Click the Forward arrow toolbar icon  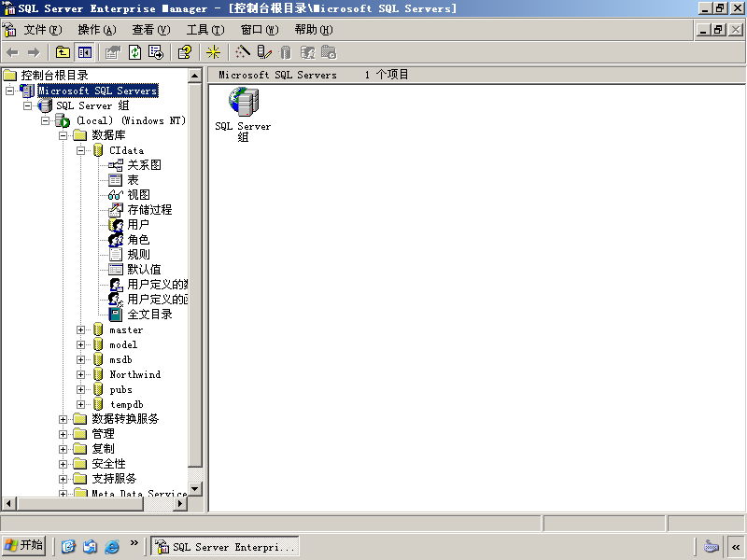(x=34, y=52)
